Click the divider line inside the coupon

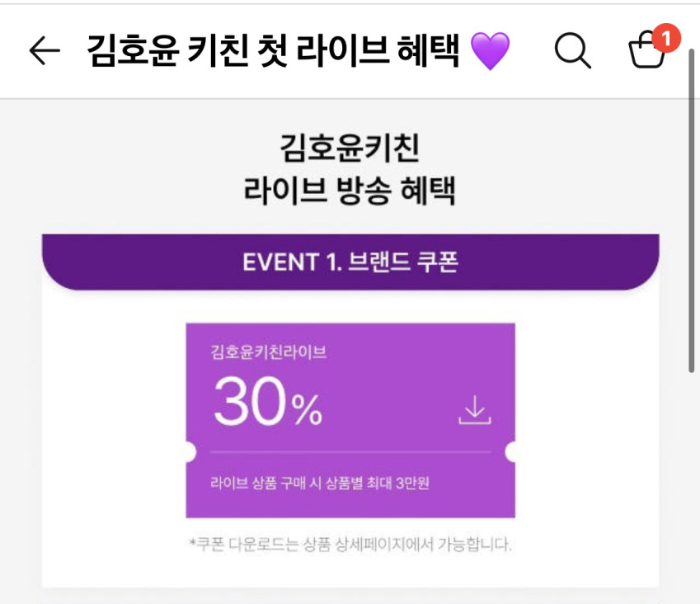click(350, 452)
